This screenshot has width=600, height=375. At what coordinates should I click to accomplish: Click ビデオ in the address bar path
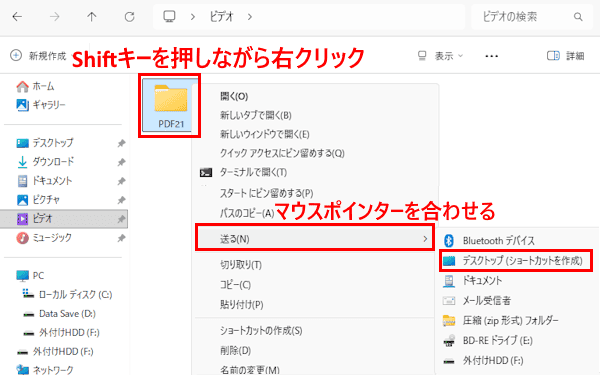[222, 17]
